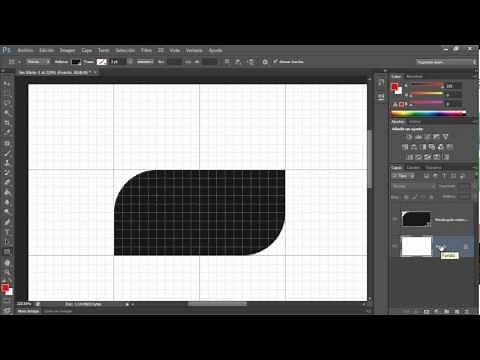Select the Rectangular Marquee tool
Viewport: 480px width, 360px height.
coord(7,93)
